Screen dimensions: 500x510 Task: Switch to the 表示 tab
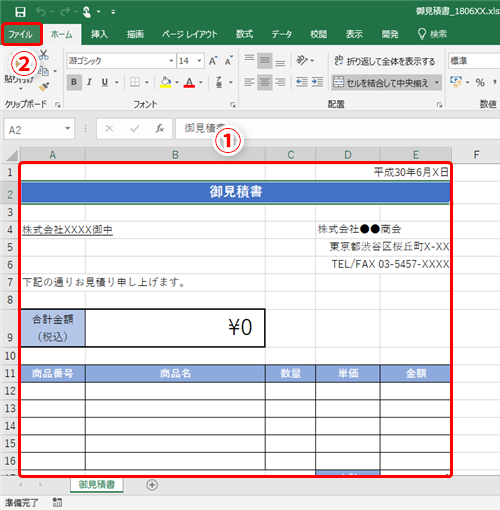point(354,34)
